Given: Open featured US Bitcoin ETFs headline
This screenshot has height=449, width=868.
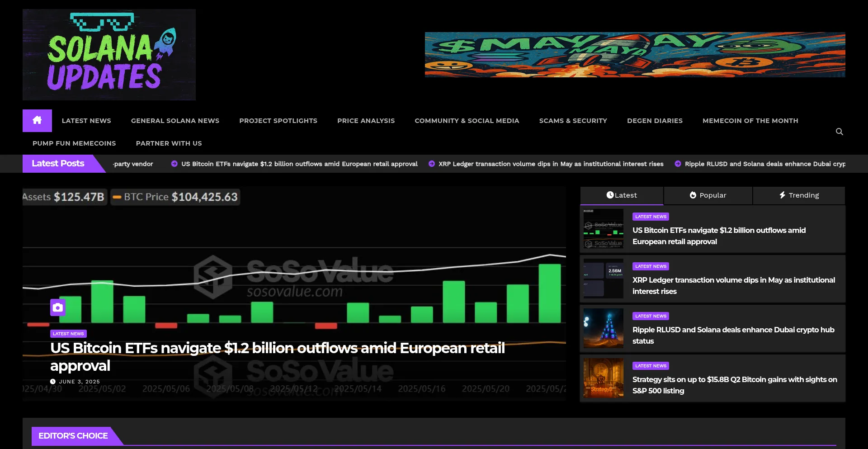Looking at the screenshot, I should click(277, 356).
